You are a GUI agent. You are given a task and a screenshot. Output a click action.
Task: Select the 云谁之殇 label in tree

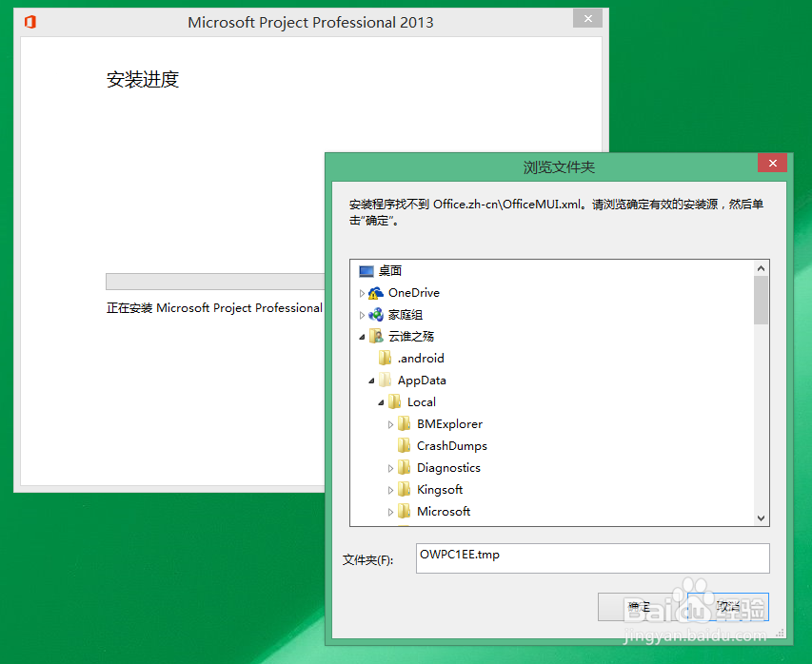coord(411,337)
